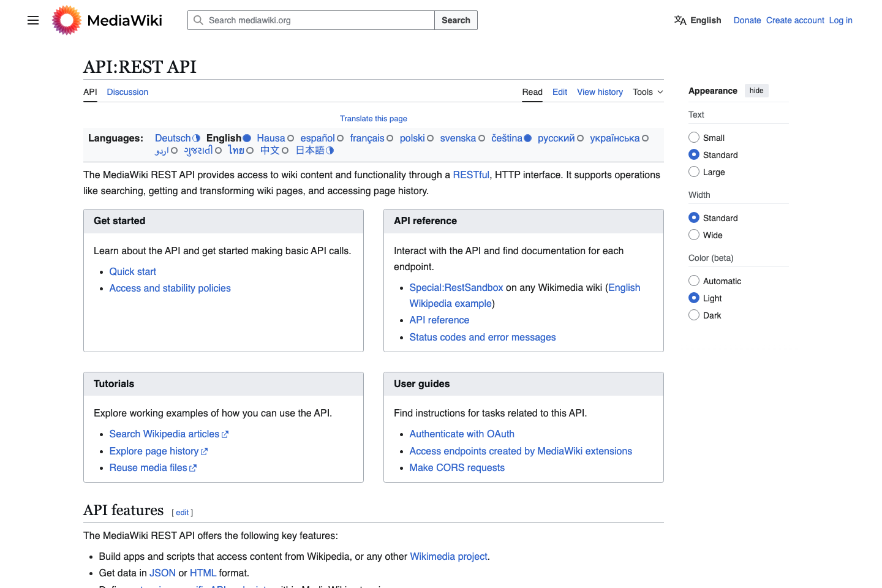
Task: Switch to the Discussion tab
Action: pyautogui.click(x=127, y=92)
